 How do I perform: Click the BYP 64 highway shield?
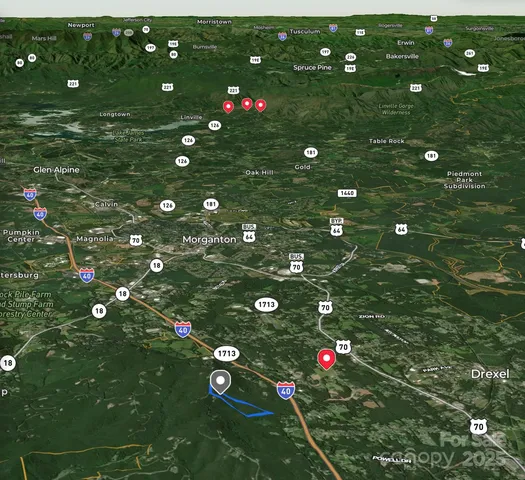click(336, 227)
